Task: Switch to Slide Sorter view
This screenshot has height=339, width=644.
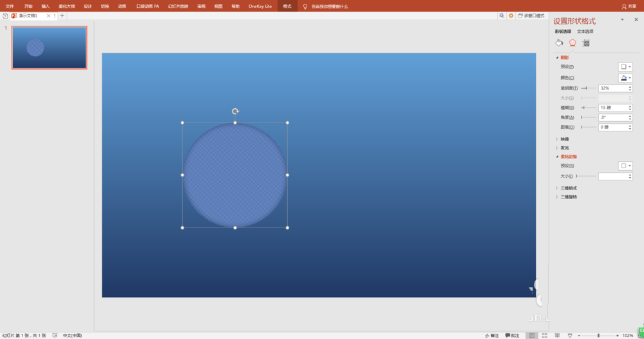Action: [x=545, y=335]
